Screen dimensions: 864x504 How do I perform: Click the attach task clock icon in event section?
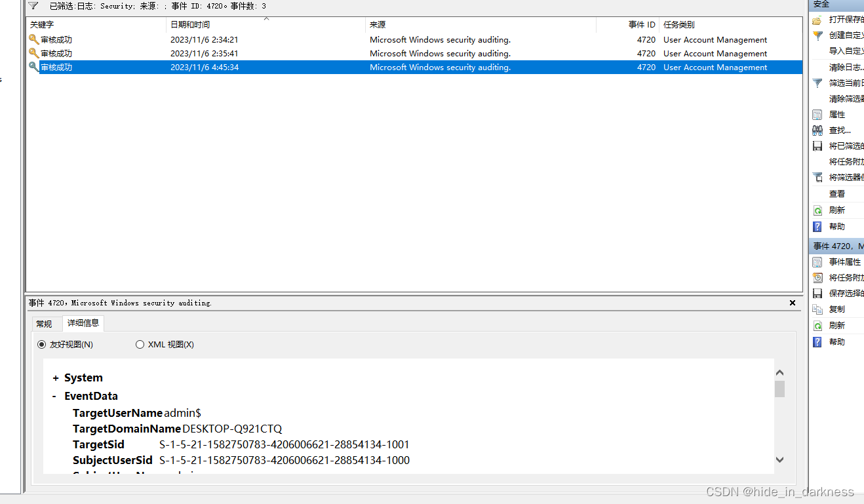817,278
